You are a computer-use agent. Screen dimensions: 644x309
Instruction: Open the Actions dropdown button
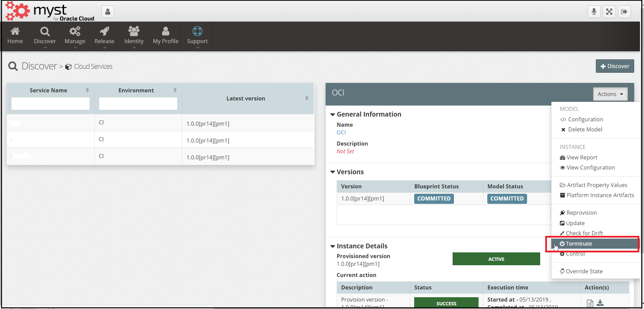click(610, 94)
